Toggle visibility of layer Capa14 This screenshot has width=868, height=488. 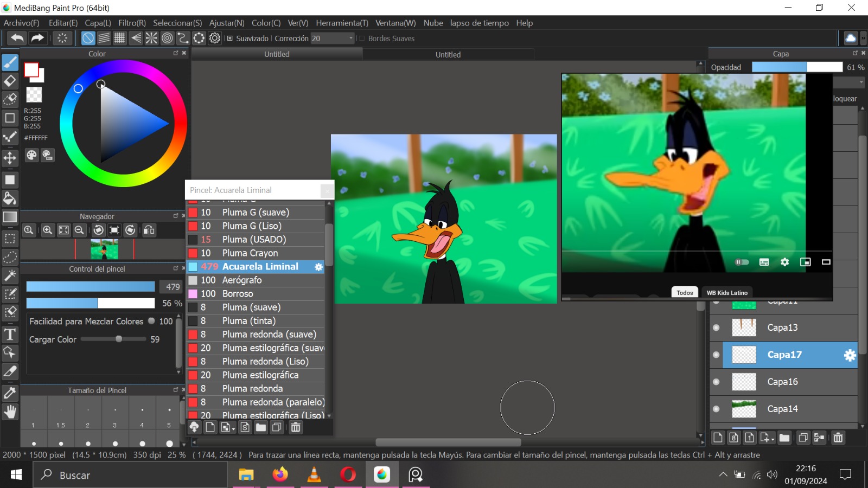click(x=716, y=409)
